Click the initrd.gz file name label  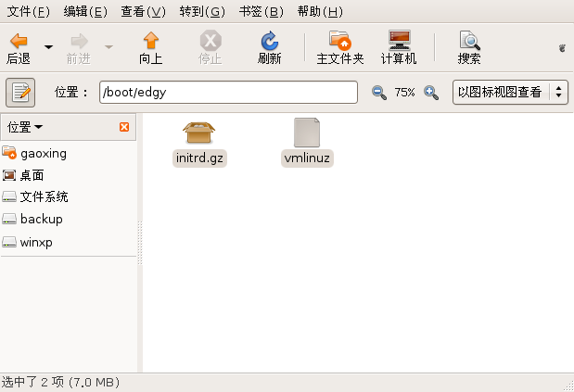pos(199,158)
